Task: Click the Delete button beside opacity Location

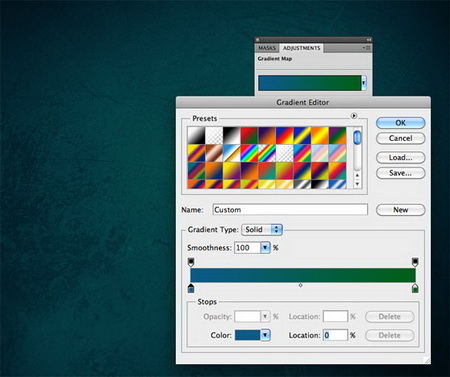Action: [390, 317]
